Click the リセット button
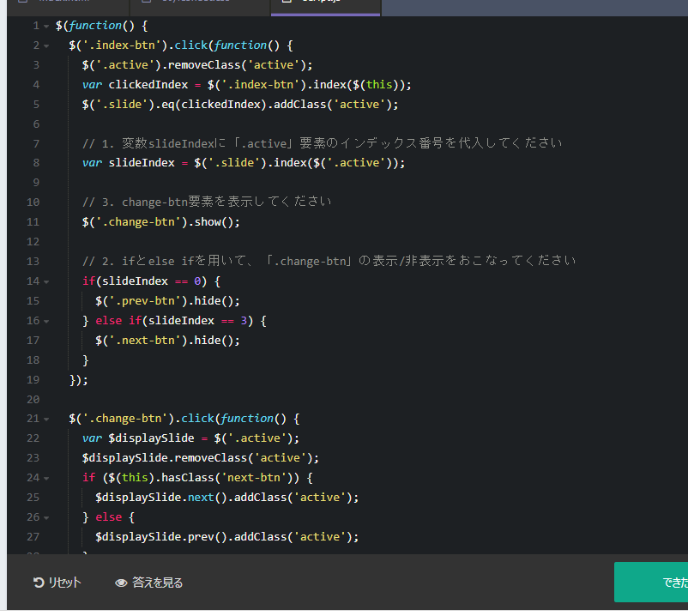Screen dimensions: 688x616 point(57,582)
